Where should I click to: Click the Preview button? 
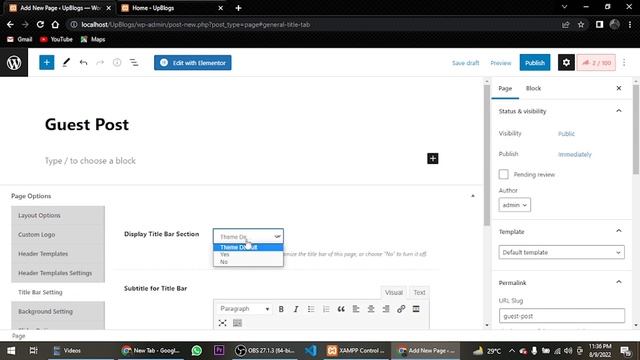[501, 63]
